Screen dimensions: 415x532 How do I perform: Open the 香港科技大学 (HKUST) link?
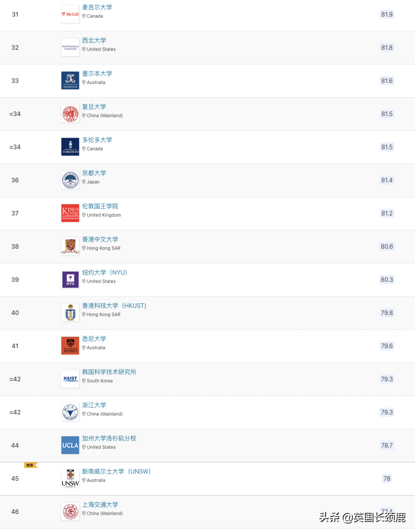(114, 306)
